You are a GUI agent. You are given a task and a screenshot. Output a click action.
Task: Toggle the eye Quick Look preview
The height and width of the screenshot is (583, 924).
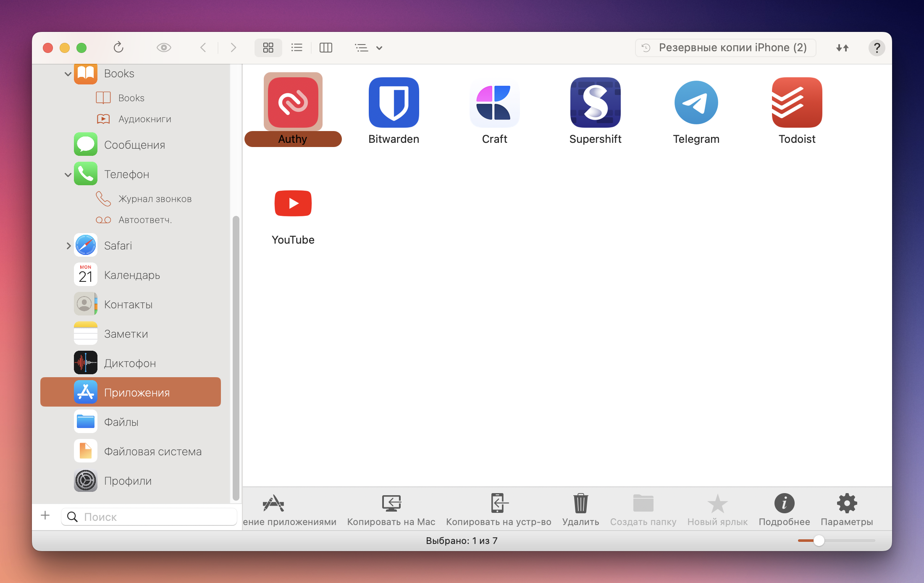164,47
